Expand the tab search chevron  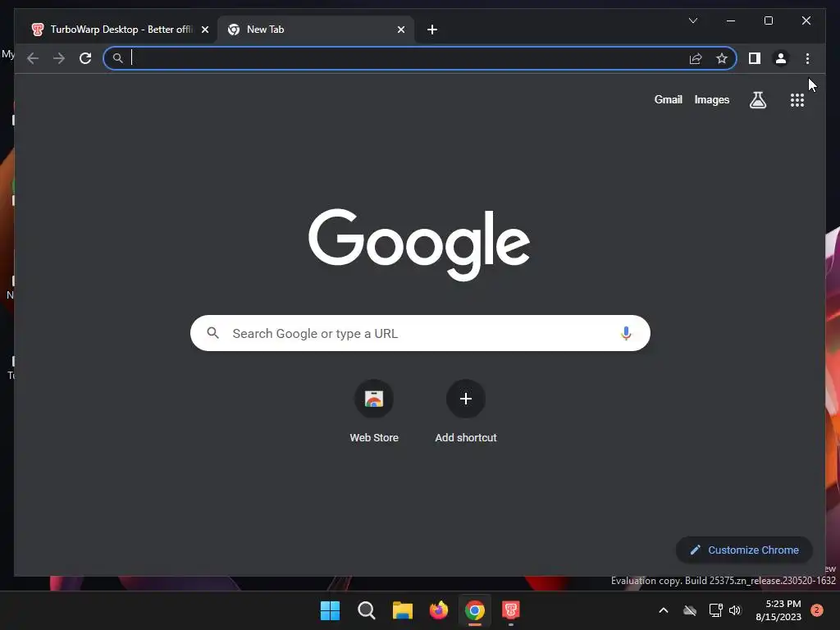tap(692, 21)
